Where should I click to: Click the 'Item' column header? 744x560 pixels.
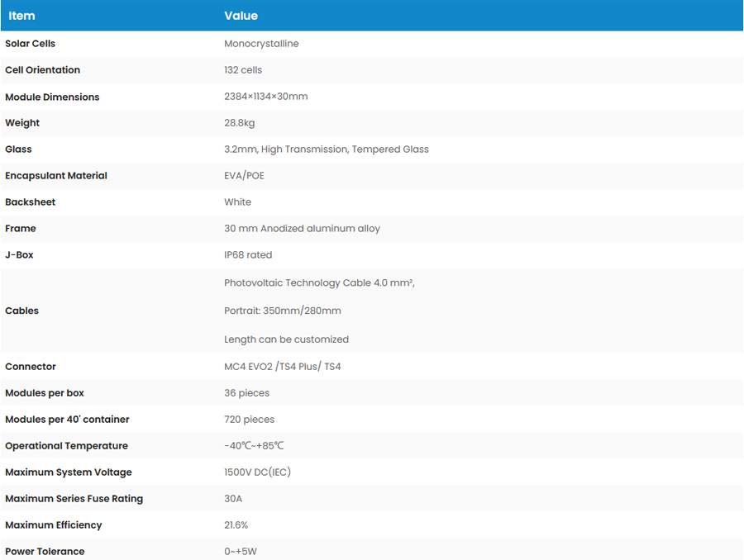[x=22, y=16]
